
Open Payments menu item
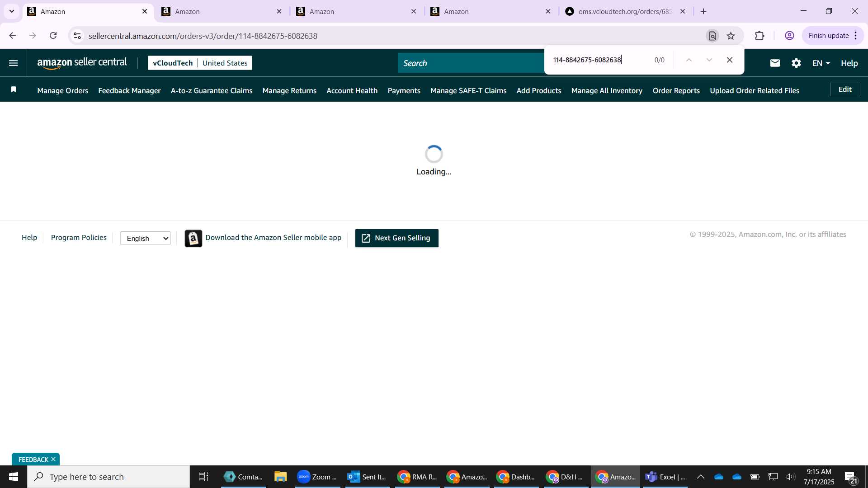[x=404, y=90]
